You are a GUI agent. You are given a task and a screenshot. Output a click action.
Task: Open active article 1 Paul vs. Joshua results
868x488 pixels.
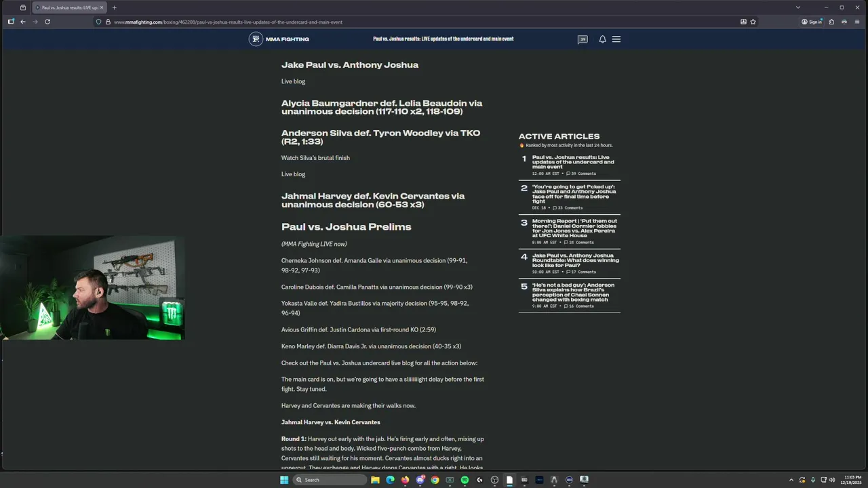point(573,162)
